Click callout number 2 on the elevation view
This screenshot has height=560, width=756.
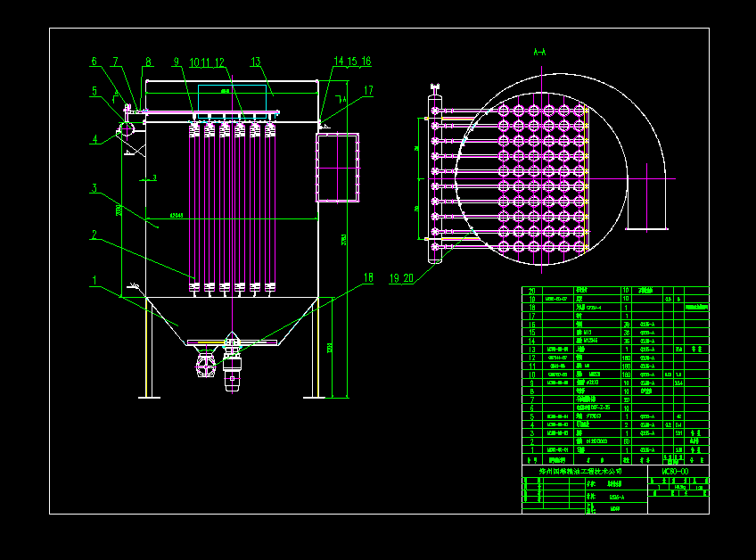pos(94,235)
